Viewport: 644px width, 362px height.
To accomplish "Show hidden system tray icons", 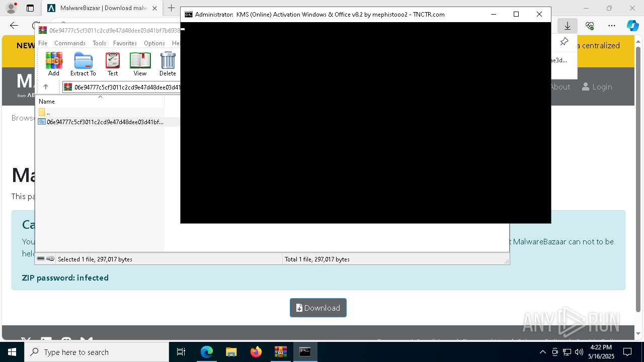I will (542, 352).
